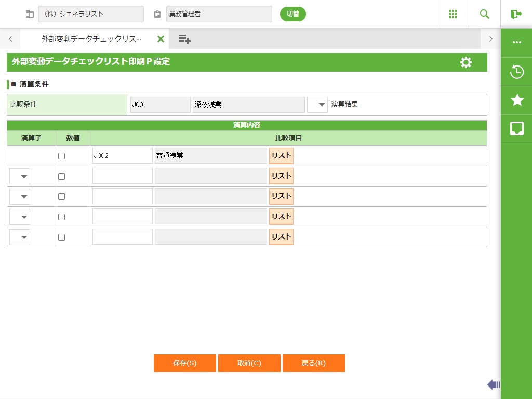Click the リスト button next to 普通残業

pos(281,156)
